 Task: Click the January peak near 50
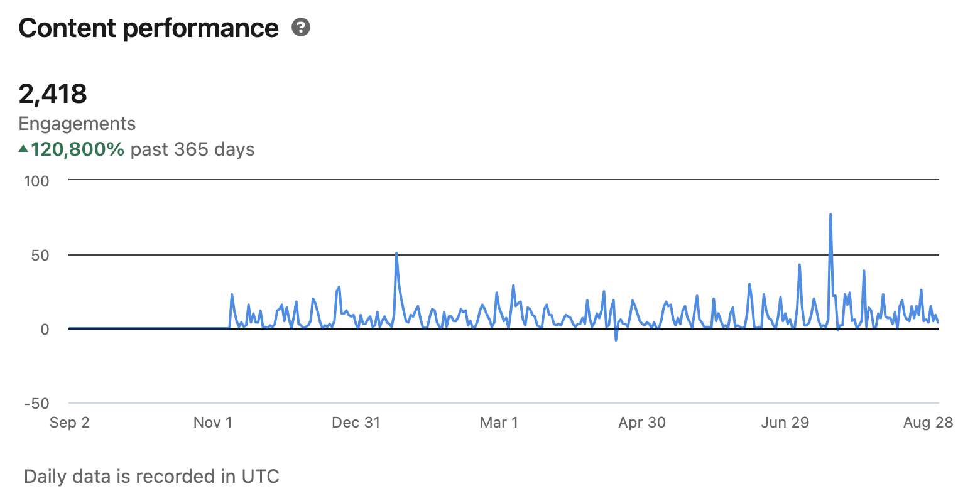pos(396,254)
